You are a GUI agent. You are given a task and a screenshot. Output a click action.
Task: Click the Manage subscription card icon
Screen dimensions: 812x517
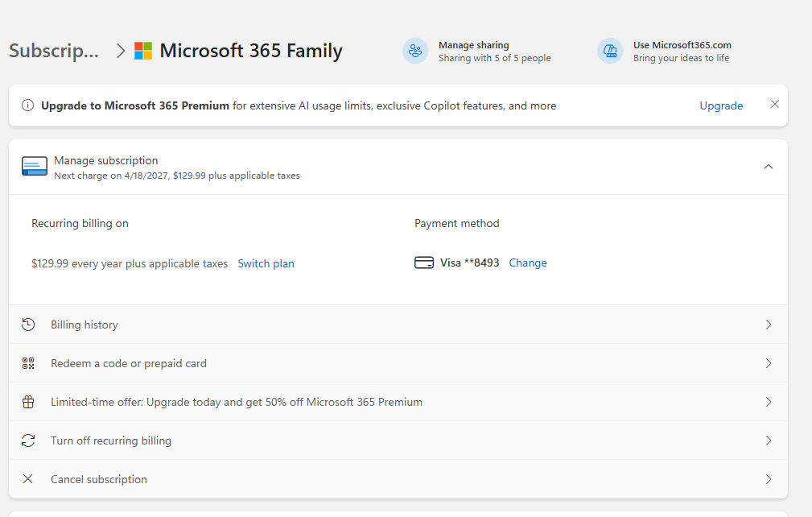35,166
